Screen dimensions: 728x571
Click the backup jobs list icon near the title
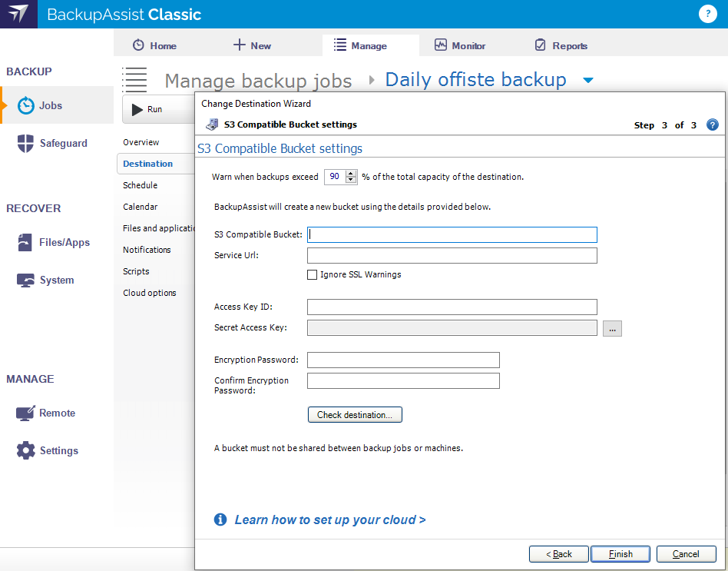click(134, 80)
